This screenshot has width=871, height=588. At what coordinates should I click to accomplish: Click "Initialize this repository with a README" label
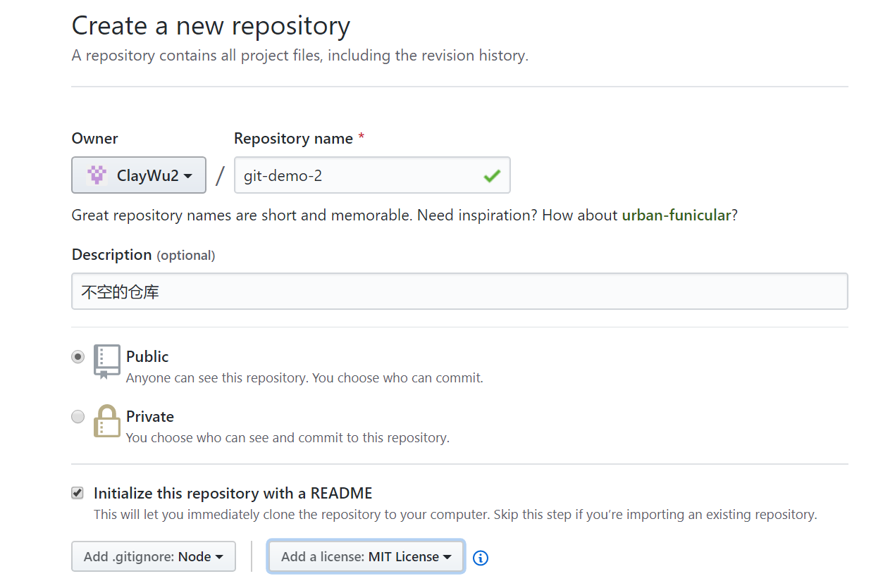tap(233, 493)
